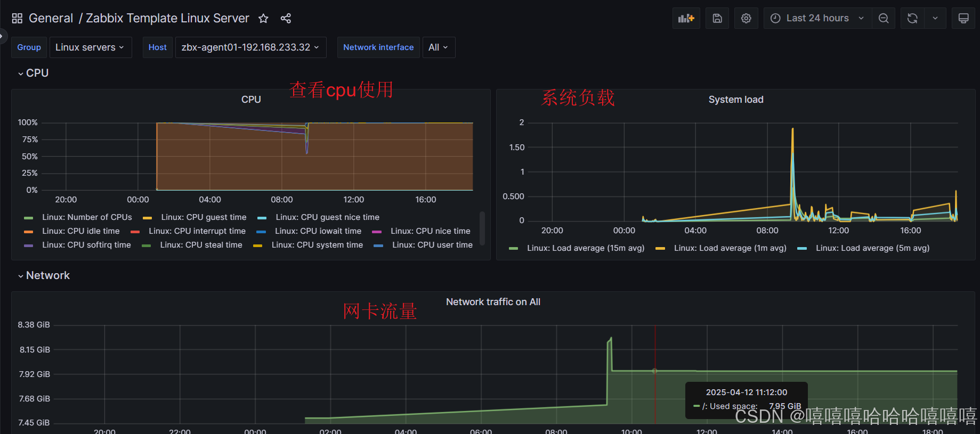Click the CPU legend scrollbar
Image resolution: width=980 pixels, height=434 pixels.
pyautogui.click(x=482, y=229)
